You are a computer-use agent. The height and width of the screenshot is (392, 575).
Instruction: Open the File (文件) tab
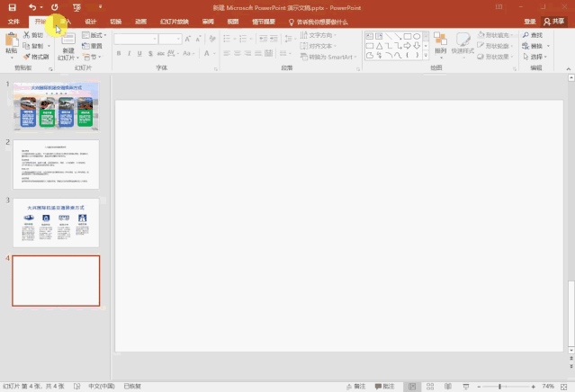tap(13, 22)
